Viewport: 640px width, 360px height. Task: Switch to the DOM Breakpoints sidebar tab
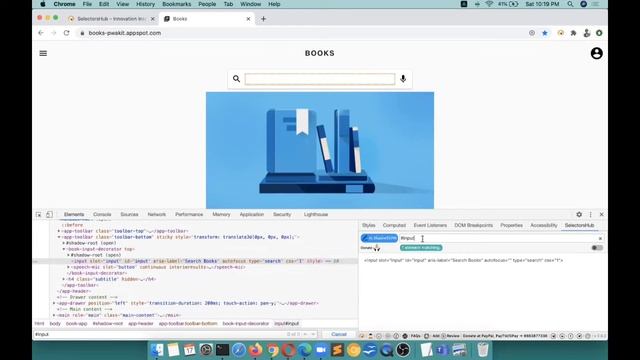point(473,225)
